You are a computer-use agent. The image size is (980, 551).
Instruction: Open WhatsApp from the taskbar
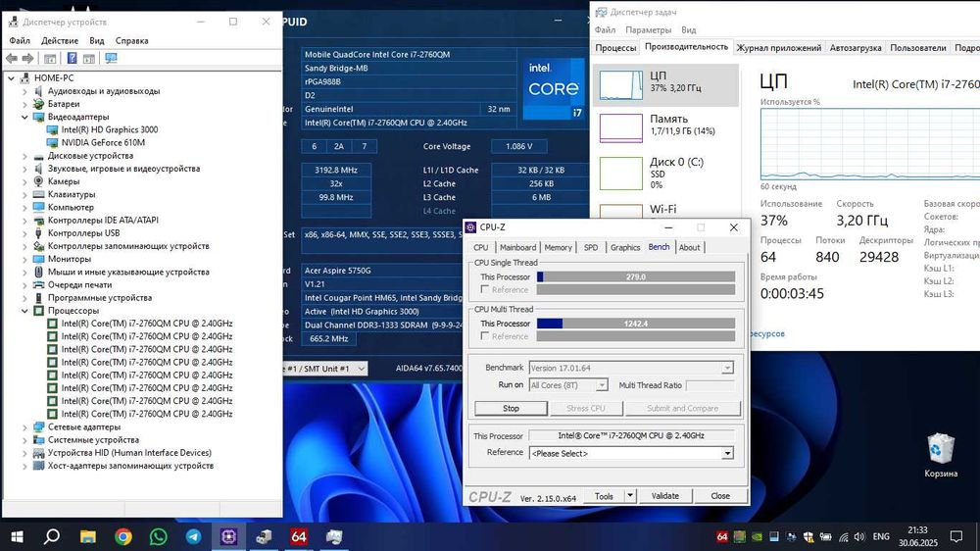coord(158,536)
